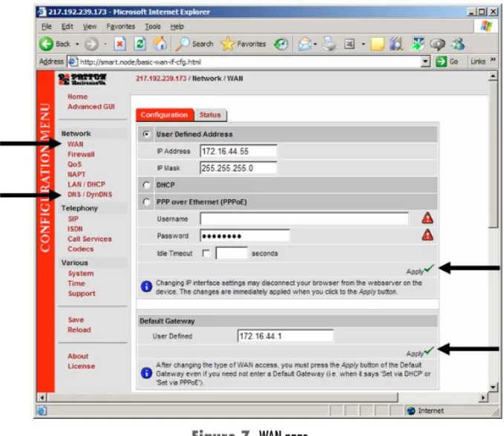504x436 pixels.
Task: Click the yellow note toolbar icon
Action: tap(377, 44)
